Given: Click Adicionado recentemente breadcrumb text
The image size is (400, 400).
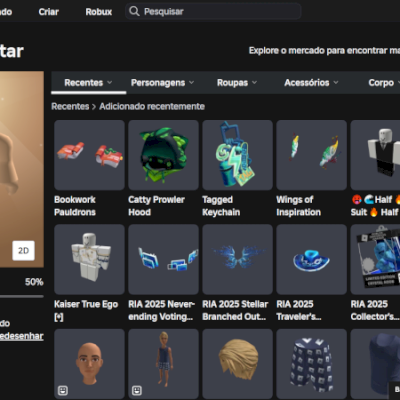Looking at the screenshot, I should point(152,106).
